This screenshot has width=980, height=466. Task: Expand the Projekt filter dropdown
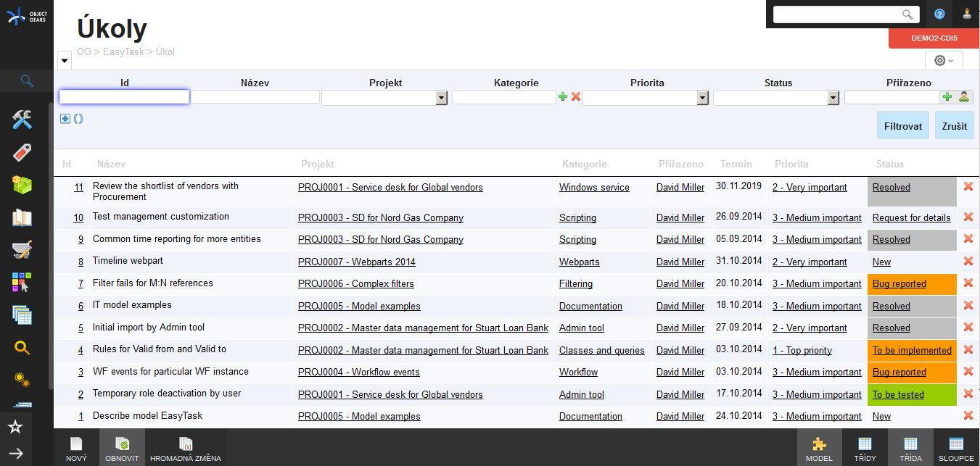[441, 98]
